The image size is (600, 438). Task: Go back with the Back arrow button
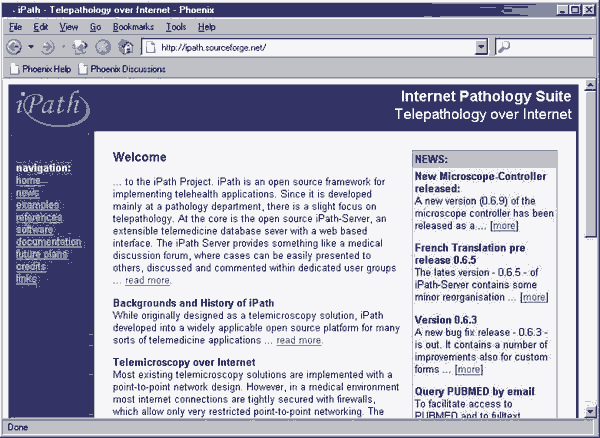click(x=14, y=47)
